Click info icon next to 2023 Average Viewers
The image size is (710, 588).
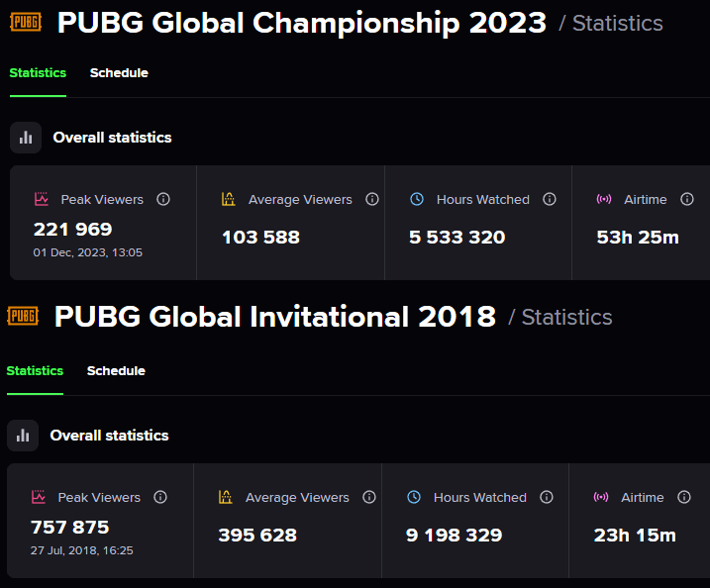(x=372, y=199)
